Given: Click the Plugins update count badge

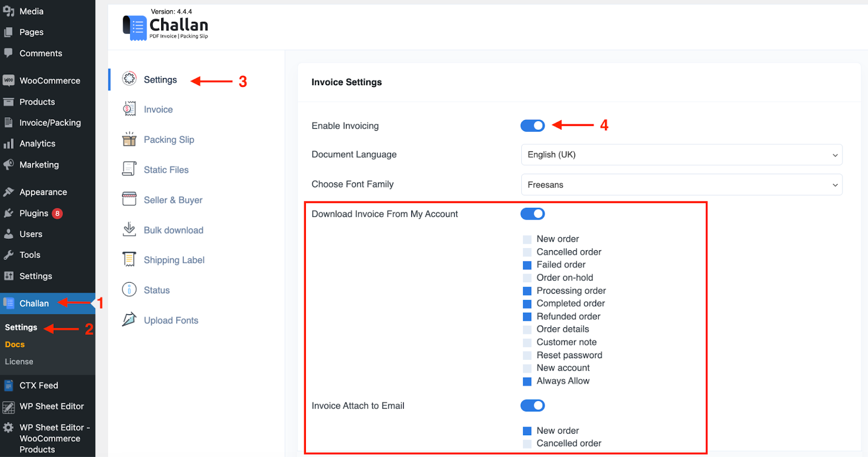Looking at the screenshot, I should coord(57,213).
